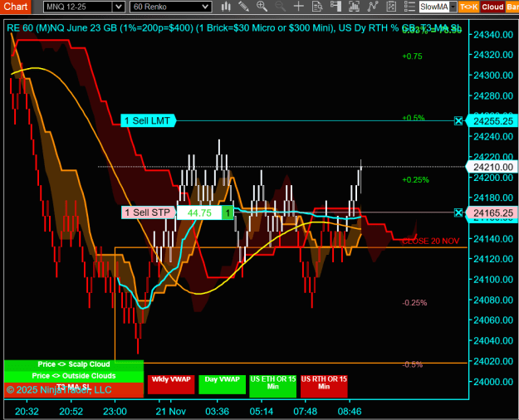Toggle Price <> Outside Clouds indicator
Viewport: 519px width, 420px height.
74,376
